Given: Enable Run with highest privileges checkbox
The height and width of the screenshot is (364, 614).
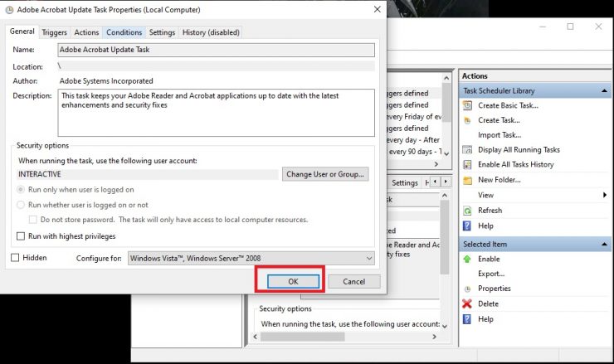Looking at the screenshot, I should (21, 236).
